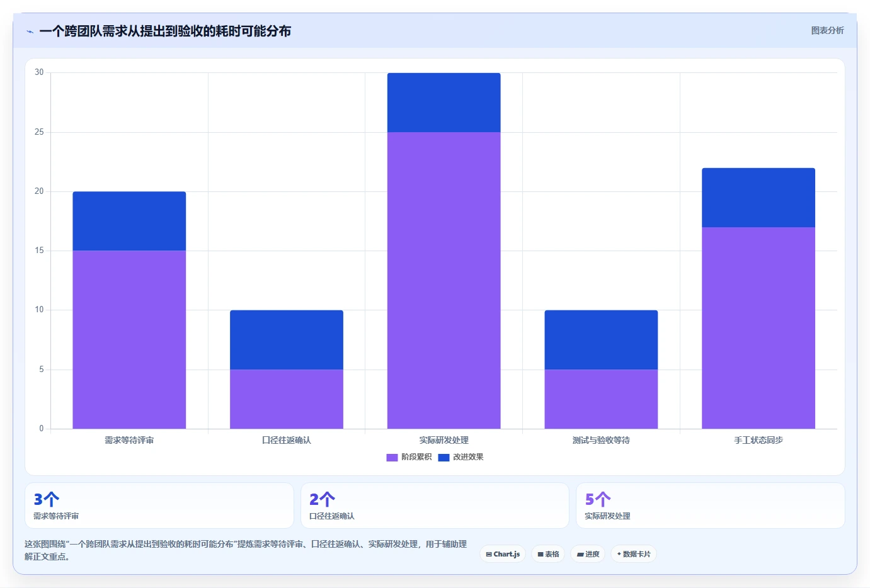The image size is (870, 588).
Task: Click the 图表分析 label in the header
Action: pyautogui.click(x=827, y=30)
